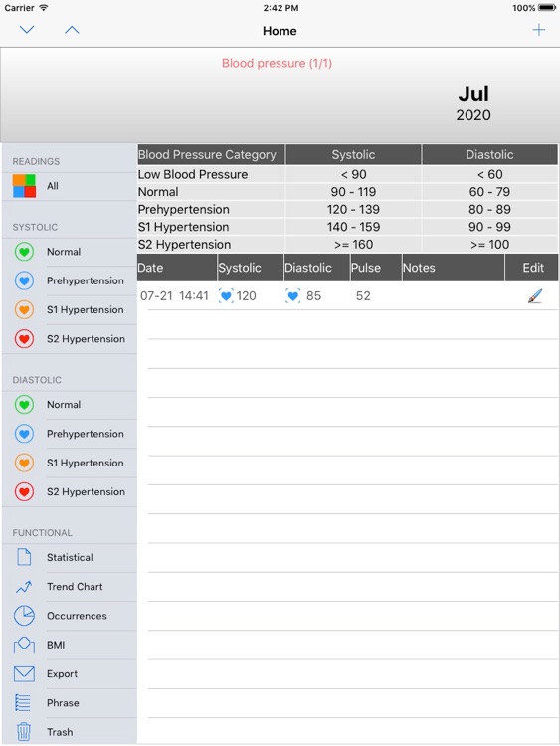Tap the blue heart beside diastolic 85
This screenshot has width=560, height=746.
click(x=293, y=296)
